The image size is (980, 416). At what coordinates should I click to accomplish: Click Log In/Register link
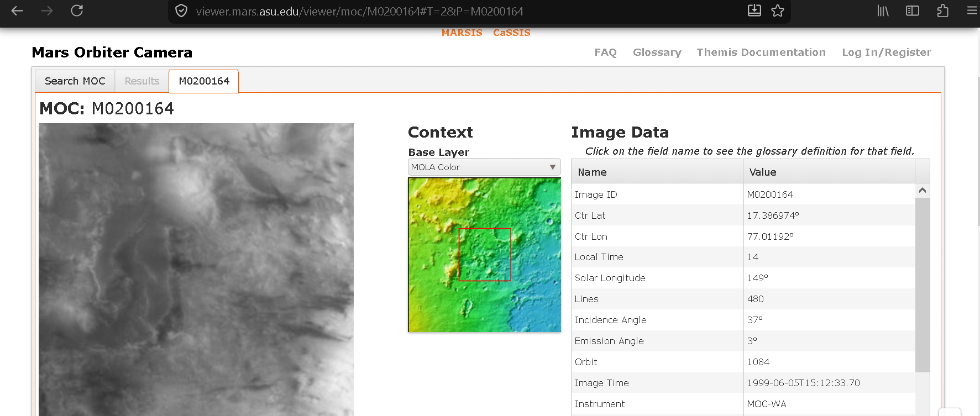pyautogui.click(x=886, y=52)
